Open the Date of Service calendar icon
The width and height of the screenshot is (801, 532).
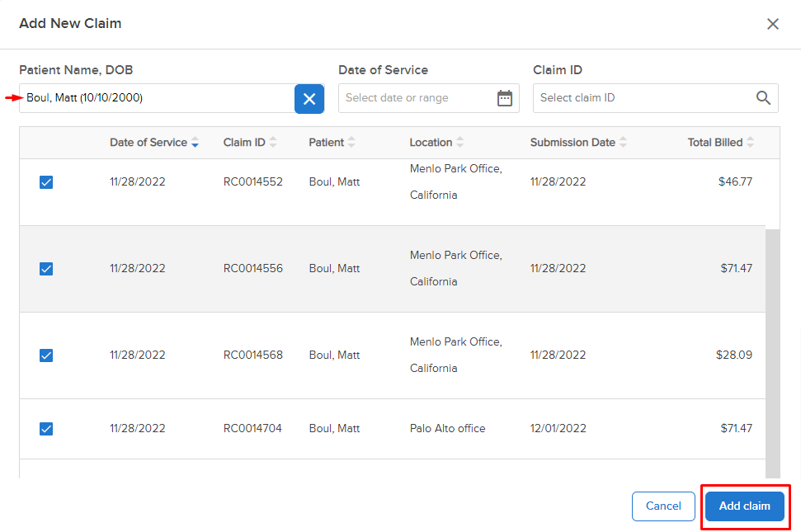click(505, 98)
